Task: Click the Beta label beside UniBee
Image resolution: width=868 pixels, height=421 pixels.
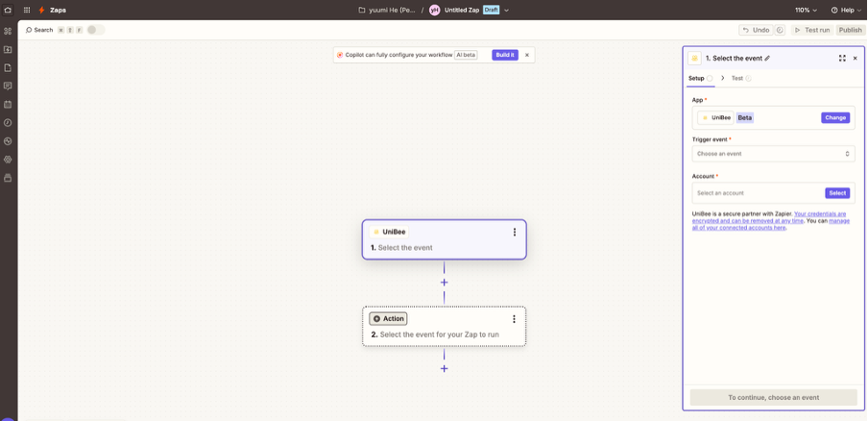Action: coord(745,117)
